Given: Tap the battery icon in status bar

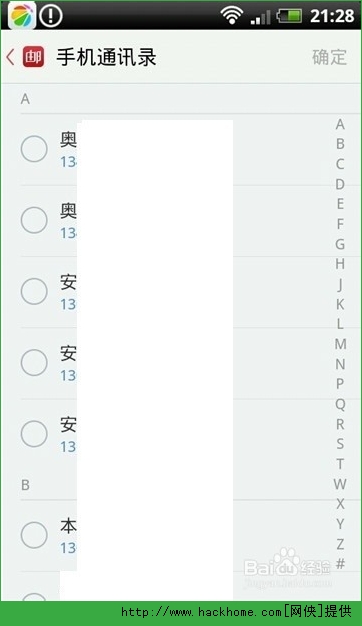Looking at the screenshot, I should [x=289, y=16].
